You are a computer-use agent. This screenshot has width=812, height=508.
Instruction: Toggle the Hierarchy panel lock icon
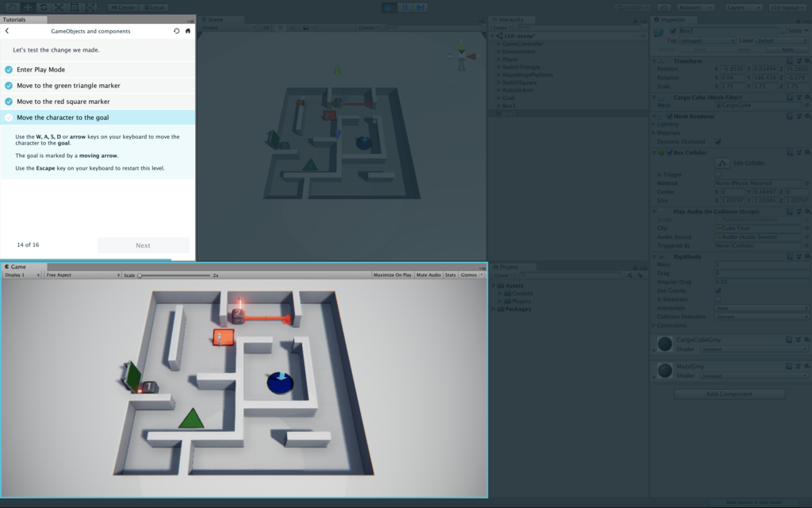tap(635, 20)
